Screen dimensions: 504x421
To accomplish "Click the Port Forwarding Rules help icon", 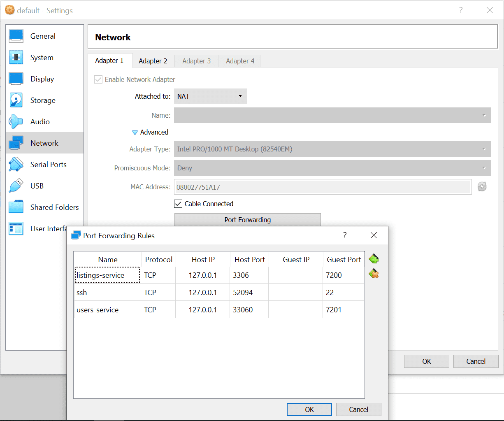I will [345, 235].
